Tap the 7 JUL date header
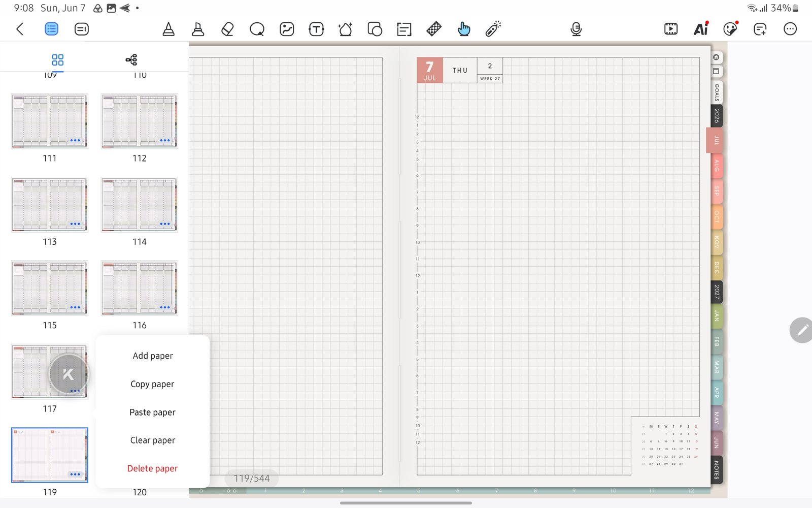 tap(430, 70)
